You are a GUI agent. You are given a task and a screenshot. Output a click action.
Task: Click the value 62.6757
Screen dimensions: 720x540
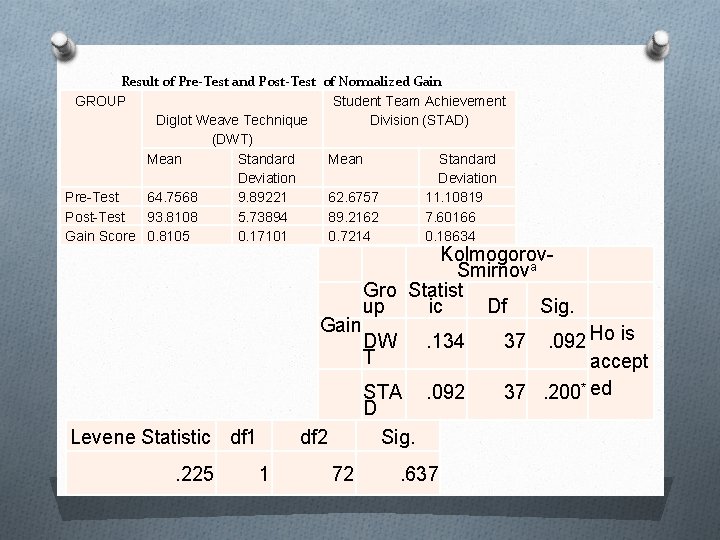(x=353, y=197)
